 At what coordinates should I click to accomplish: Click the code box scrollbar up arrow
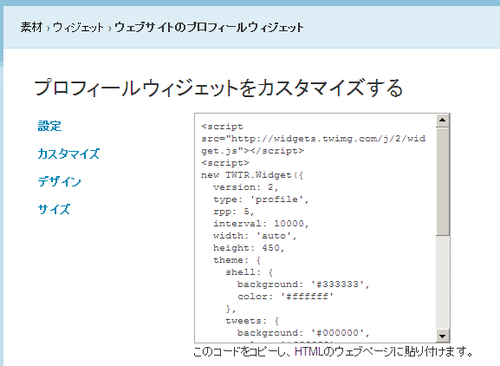(443, 120)
